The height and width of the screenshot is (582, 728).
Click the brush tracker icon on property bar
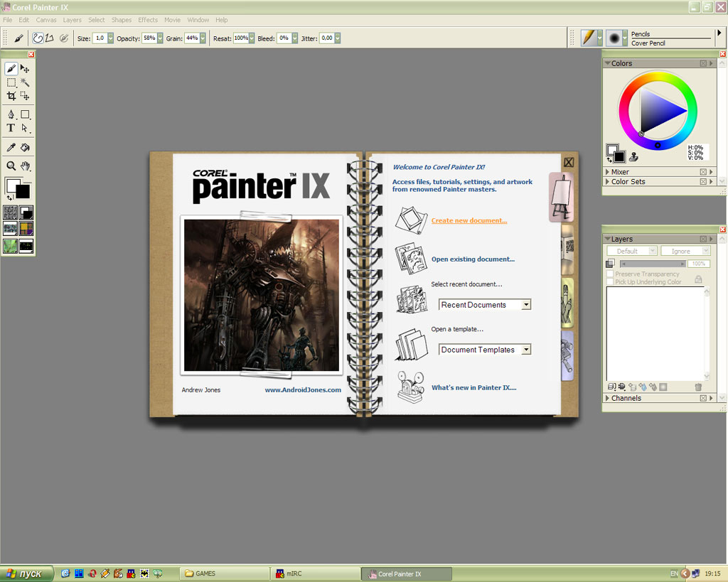click(x=18, y=38)
